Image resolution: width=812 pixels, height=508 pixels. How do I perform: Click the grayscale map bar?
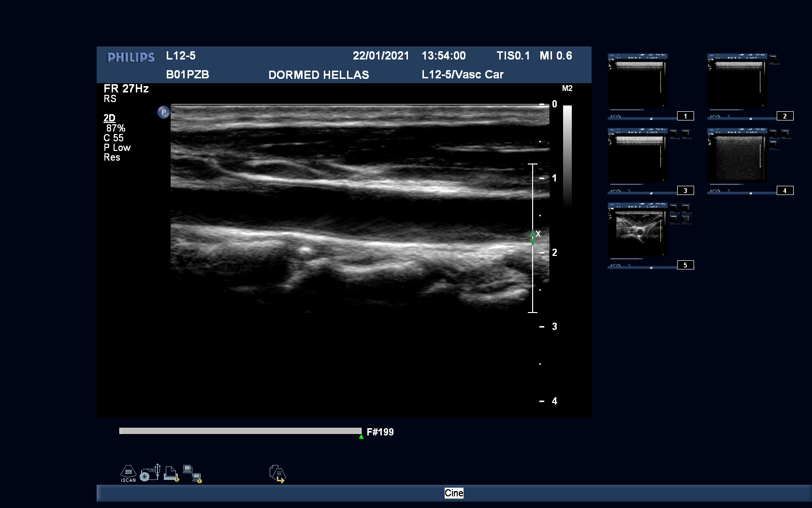[x=567, y=155]
